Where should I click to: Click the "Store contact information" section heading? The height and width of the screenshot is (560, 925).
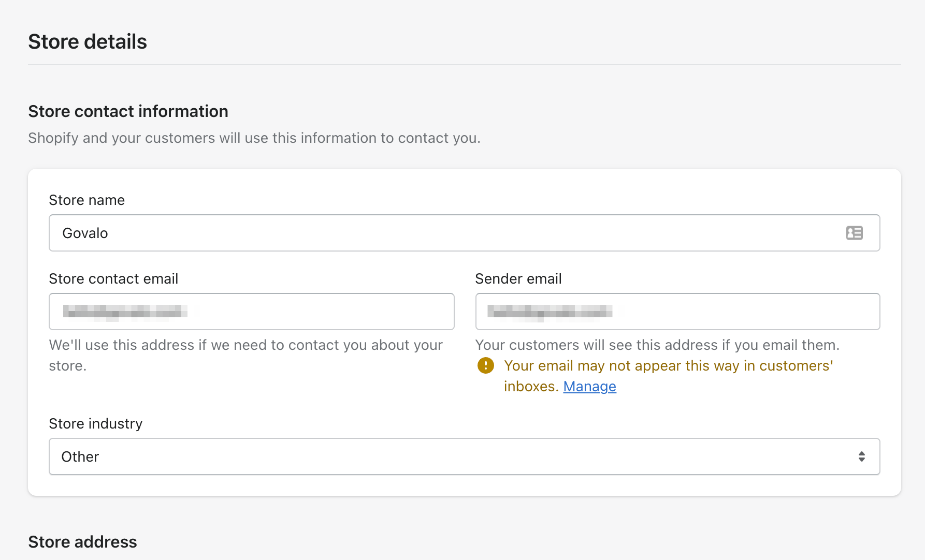128,111
